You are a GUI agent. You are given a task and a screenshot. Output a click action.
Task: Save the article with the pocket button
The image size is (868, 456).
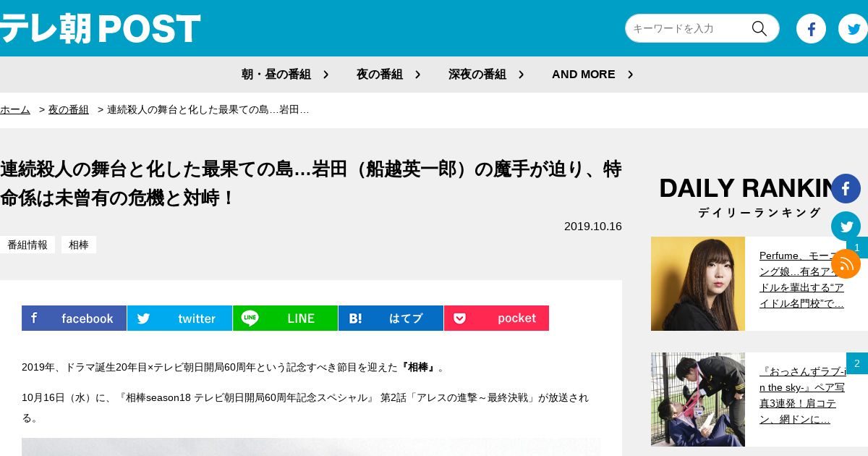tap(496, 318)
